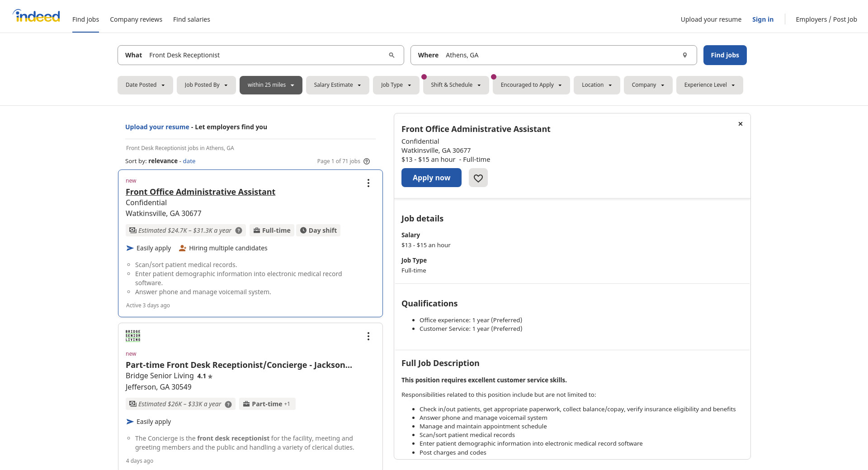Expand the Date Posted filter
The height and width of the screenshot is (470, 868).
tap(145, 85)
